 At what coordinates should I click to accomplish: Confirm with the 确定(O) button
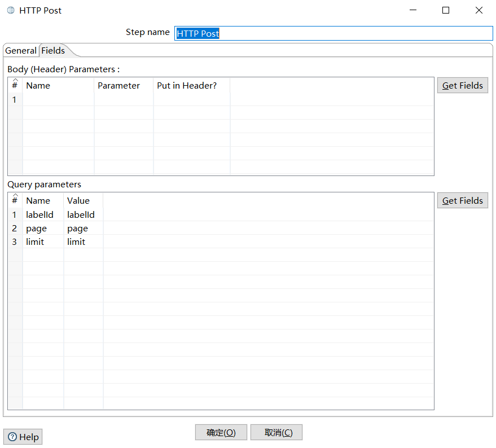click(x=221, y=433)
